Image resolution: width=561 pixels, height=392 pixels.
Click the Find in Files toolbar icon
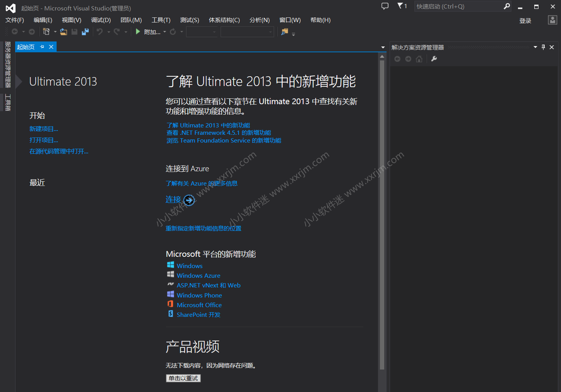tap(285, 32)
